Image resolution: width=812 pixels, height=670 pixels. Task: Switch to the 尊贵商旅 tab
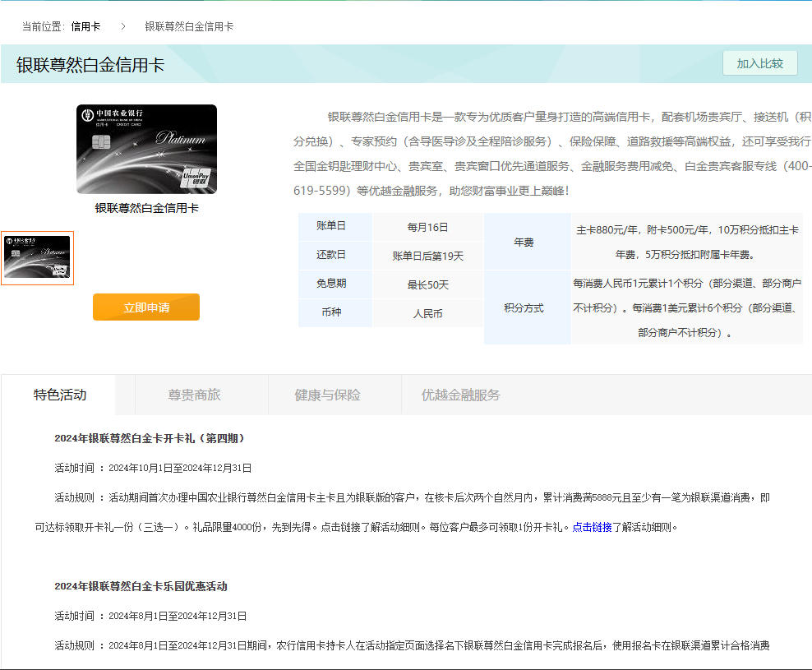click(194, 395)
